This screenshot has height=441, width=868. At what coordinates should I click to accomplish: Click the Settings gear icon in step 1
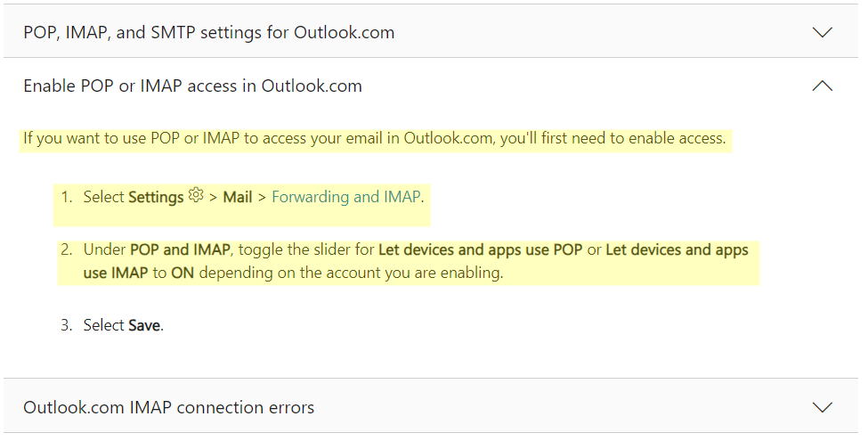(197, 196)
